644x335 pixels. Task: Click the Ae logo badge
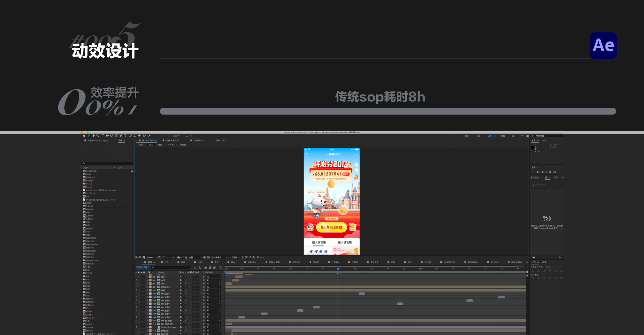603,46
